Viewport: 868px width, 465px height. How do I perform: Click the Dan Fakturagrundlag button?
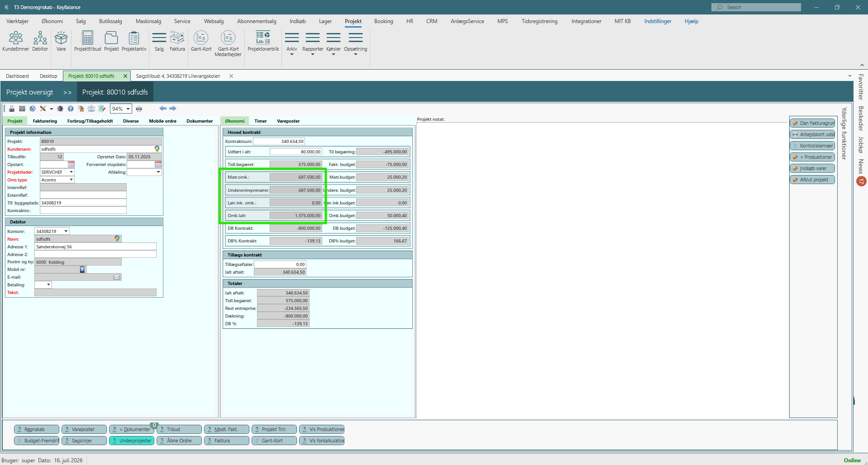click(812, 123)
